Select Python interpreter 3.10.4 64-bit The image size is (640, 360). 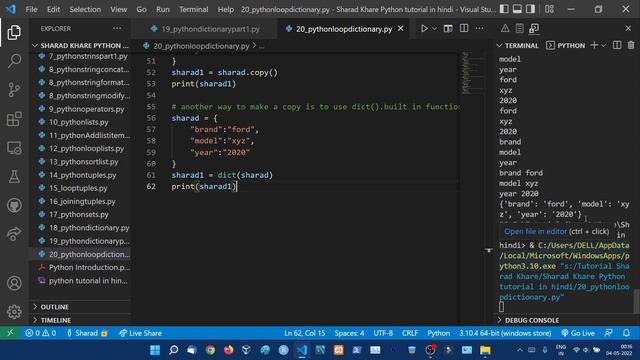tap(505, 333)
